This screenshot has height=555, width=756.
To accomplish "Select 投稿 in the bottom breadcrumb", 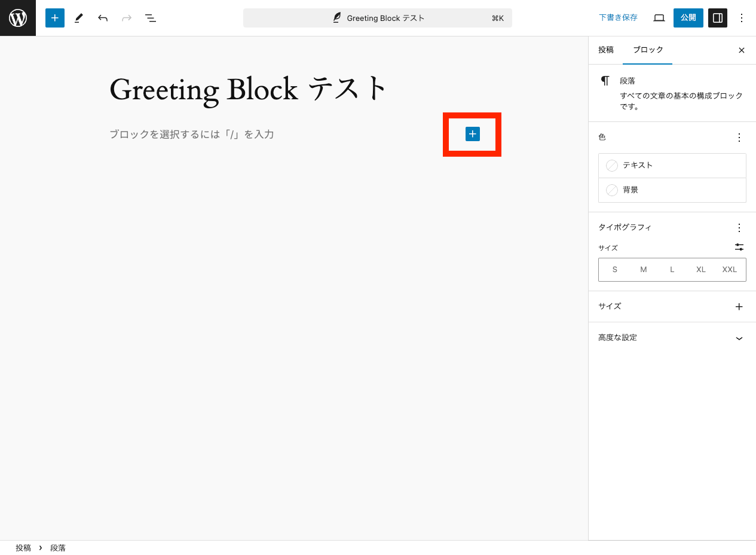I will (23, 548).
